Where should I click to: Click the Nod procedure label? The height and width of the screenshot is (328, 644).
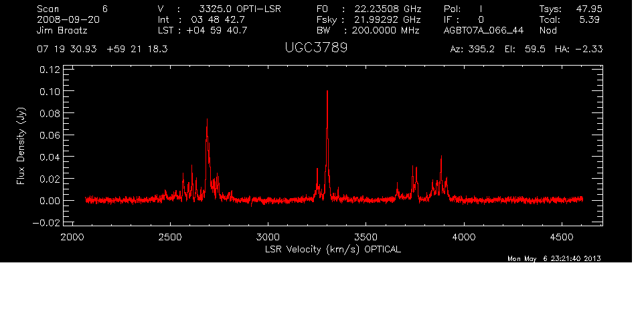tap(548, 30)
